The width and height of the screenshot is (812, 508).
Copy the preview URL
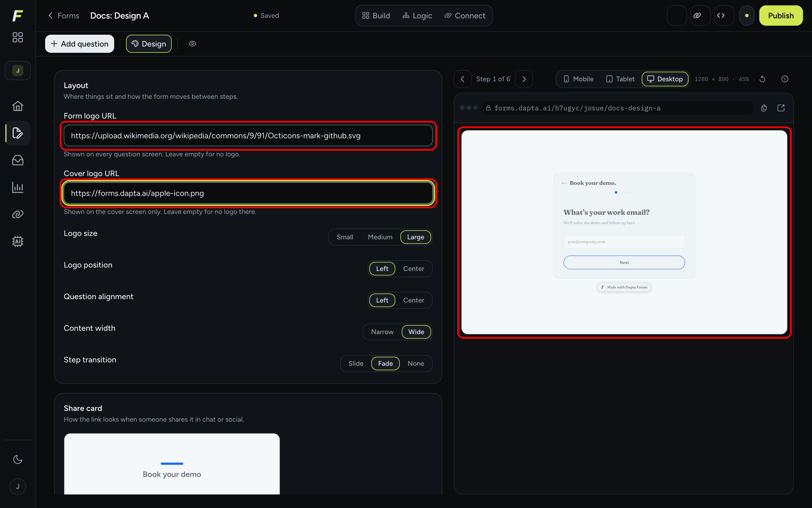tap(764, 108)
